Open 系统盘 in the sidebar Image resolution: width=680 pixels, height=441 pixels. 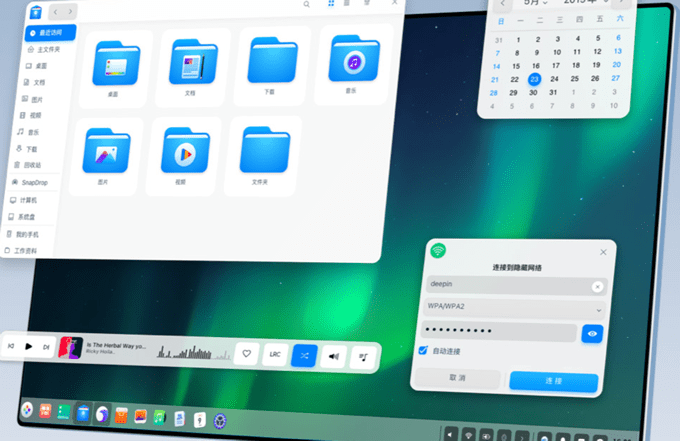pyautogui.click(x=22, y=217)
